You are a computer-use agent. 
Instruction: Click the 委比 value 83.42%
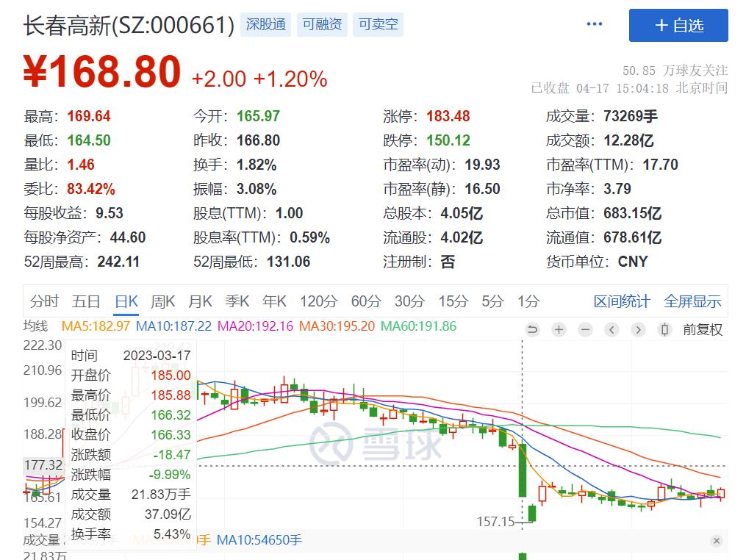(x=91, y=189)
